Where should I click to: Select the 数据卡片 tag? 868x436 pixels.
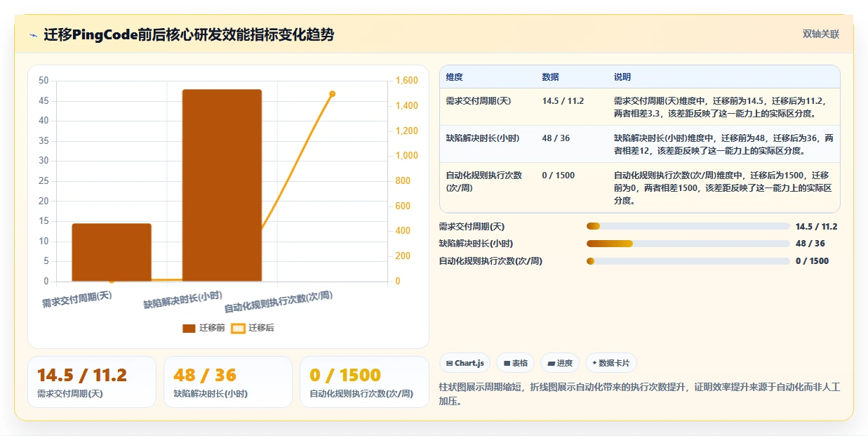pyautogui.click(x=611, y=363)
